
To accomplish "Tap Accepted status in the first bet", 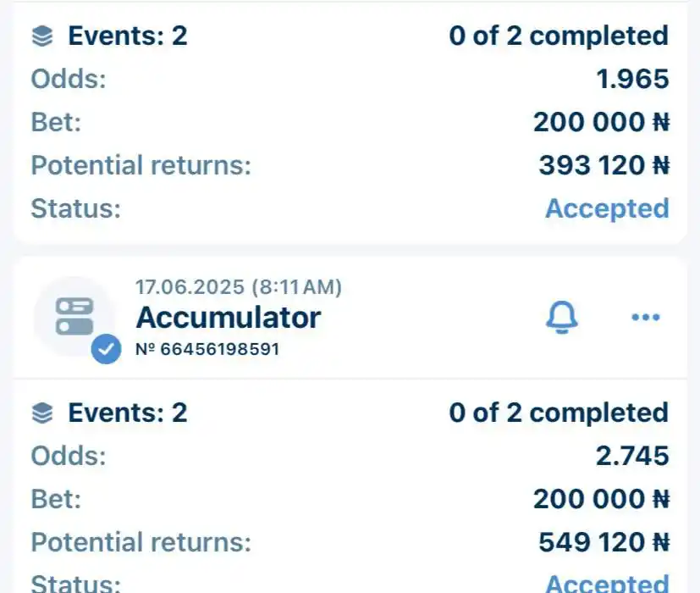I will [x=607, y=208].
